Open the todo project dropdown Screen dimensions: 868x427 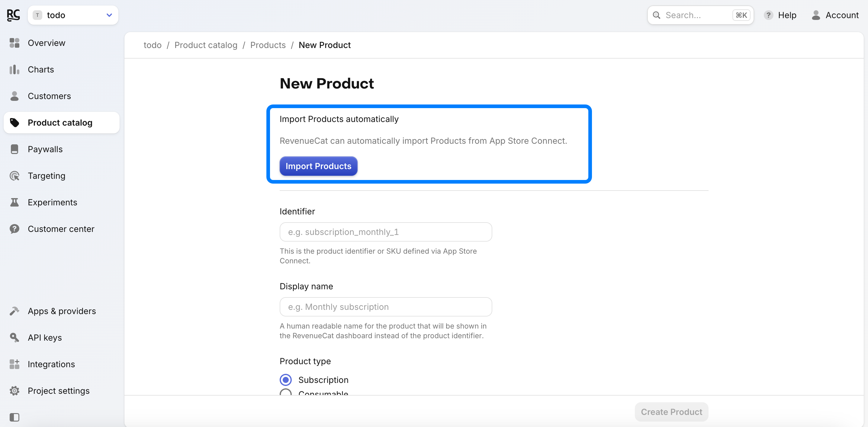tap(73, 15)
